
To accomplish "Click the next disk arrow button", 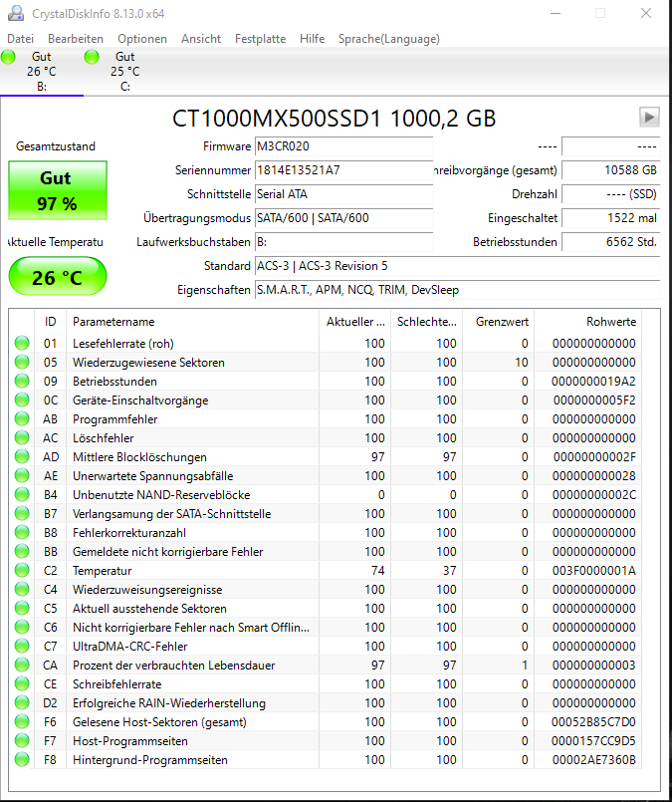I will [x=649, y=118].
